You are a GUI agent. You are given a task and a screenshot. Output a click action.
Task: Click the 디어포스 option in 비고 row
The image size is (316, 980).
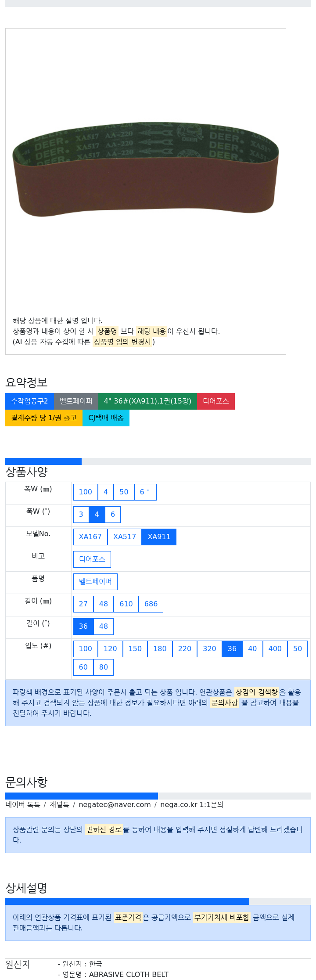pyautogui.click(x=92, y=559)
